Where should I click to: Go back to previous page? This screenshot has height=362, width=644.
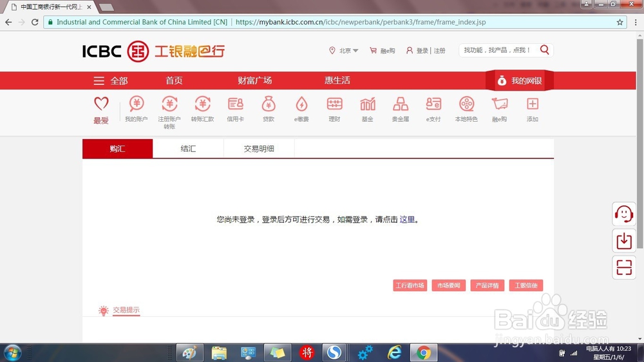point(8,22)
